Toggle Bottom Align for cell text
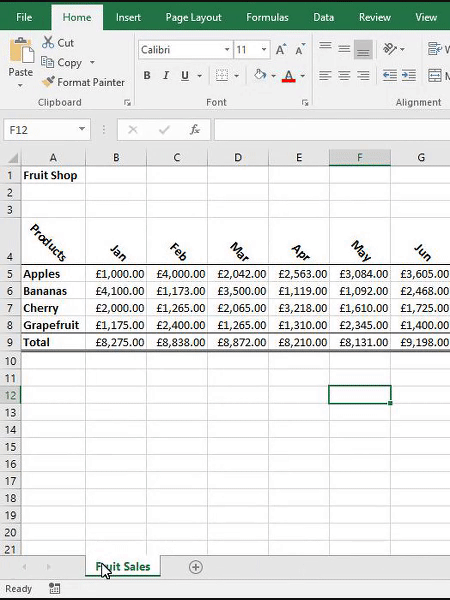This screenshot has height=600, width=450. point(363,50)
